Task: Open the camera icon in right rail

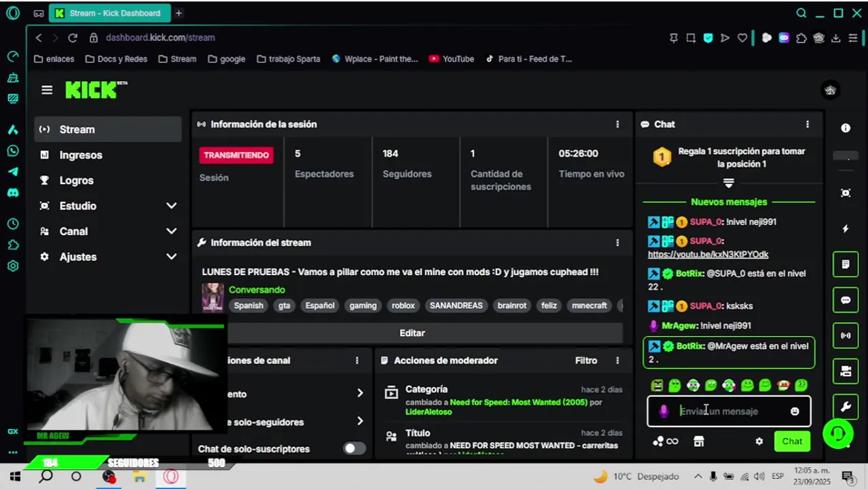Action: [x=846, y=372]
